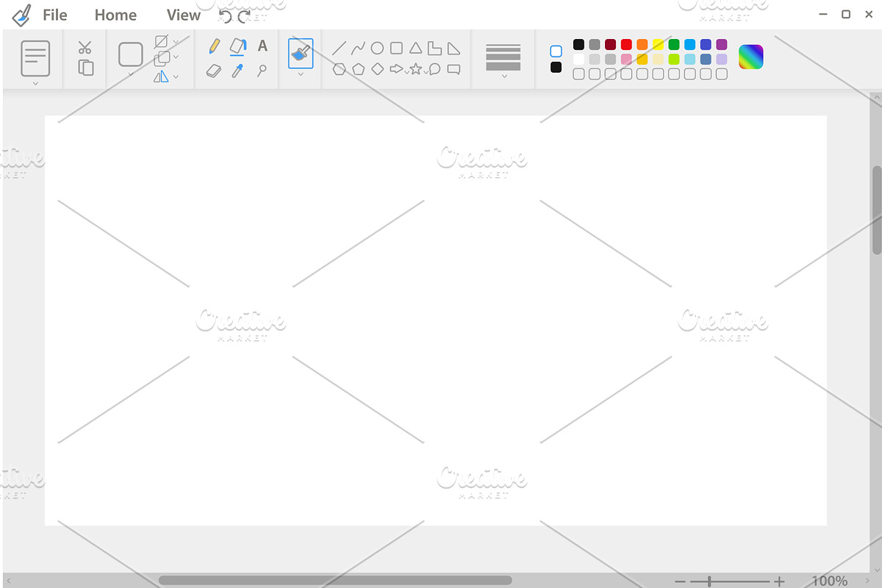Choose the Rectangle shape
This screenshot has width=882, height=588.
pos(396,49)
